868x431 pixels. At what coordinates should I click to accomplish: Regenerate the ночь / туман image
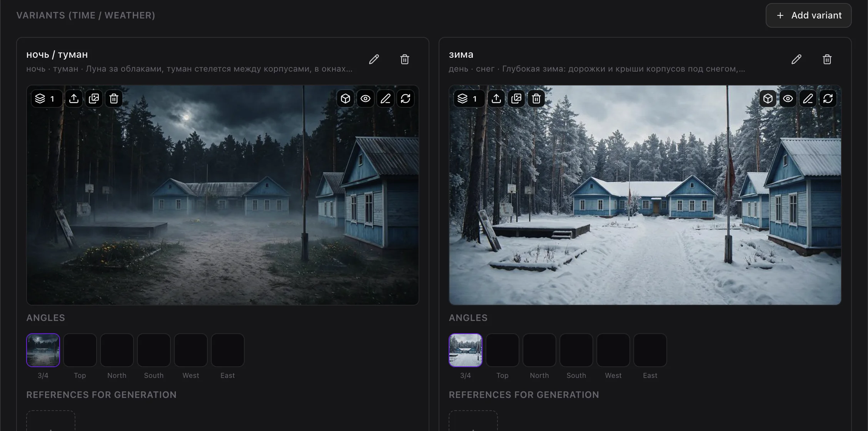406,99
